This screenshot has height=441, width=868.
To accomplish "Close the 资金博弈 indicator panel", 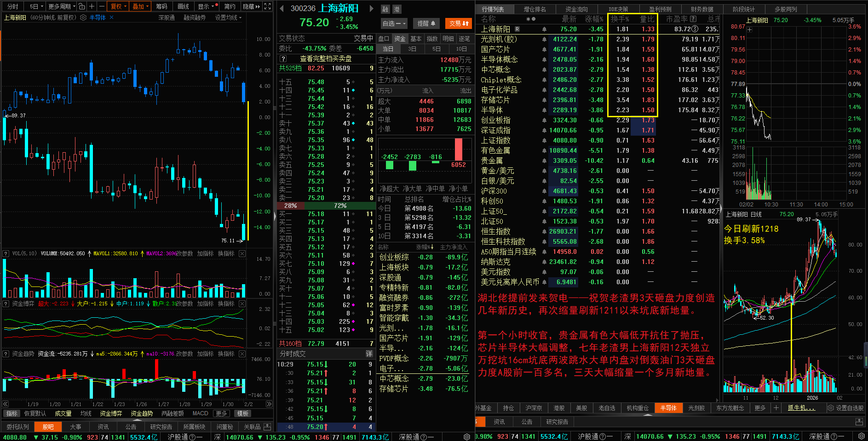I will coord(242,304).
